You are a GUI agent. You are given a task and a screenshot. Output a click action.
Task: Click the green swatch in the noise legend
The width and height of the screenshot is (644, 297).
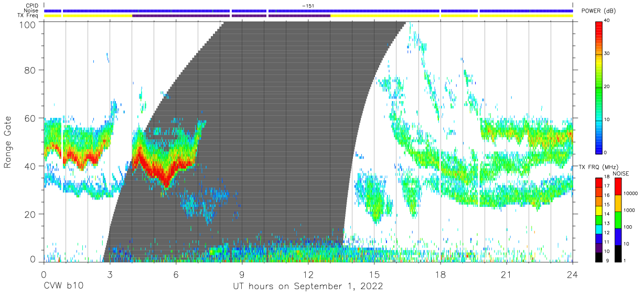coord(618,220)
